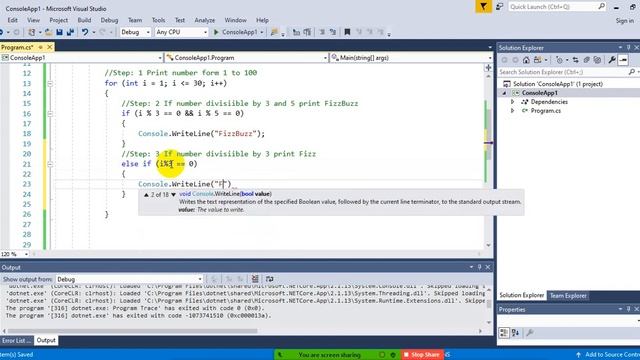This screenshot has height=360, width=640.
Task: Show previous overload in the IntelliSense tooltip
Action: 146,195
